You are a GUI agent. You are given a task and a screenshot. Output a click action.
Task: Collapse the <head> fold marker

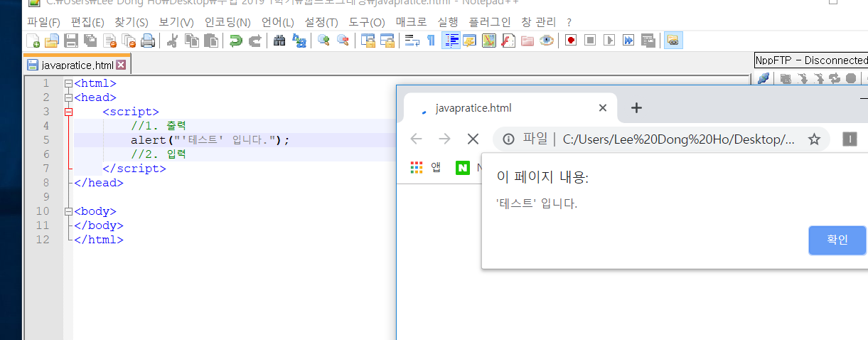point(68,97)
